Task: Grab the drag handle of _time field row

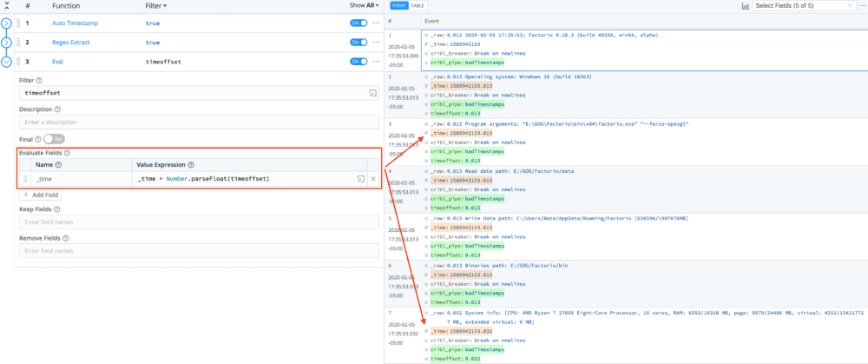Action: click(25, 178)
